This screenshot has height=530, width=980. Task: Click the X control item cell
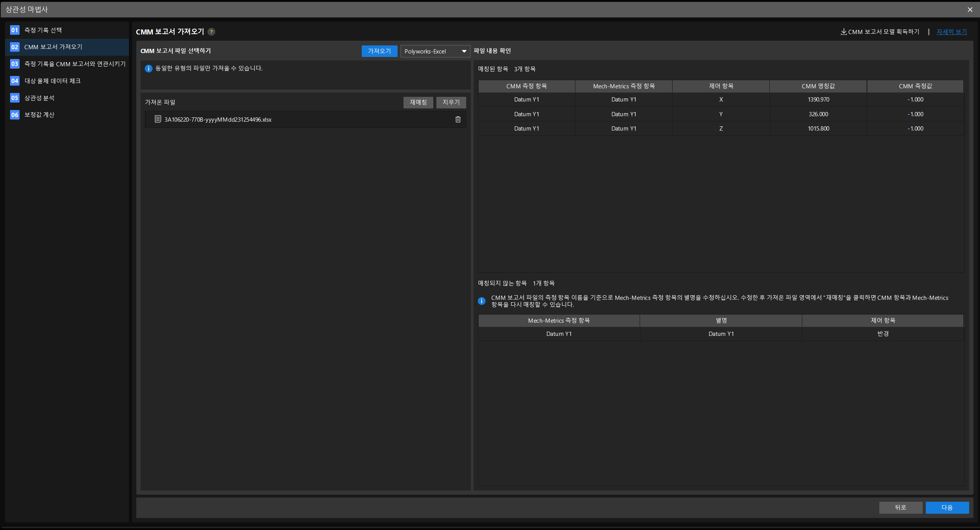(721, 100)
